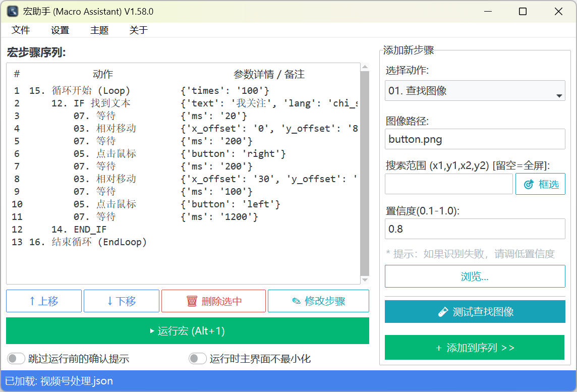Enable the 跳过运行前的确认提示 toggle
Screen dimensions: 577x392
point(16,358)
